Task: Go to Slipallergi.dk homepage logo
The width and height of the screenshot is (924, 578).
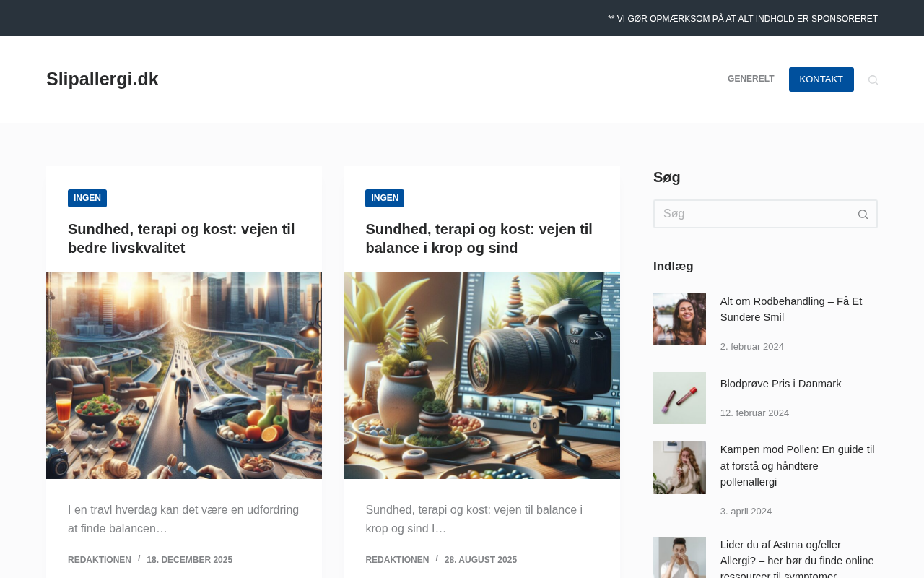Action: (x=103, y=79)
